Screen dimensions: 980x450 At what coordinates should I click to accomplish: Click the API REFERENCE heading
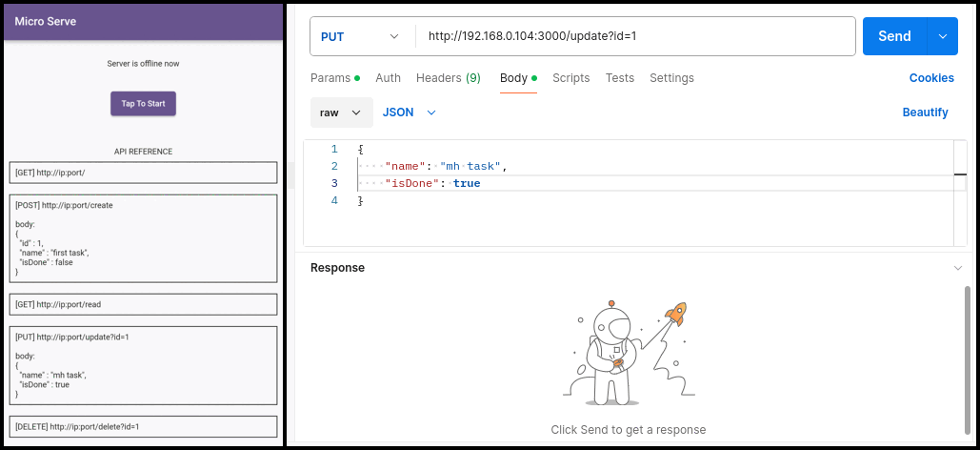pos(143,152)
